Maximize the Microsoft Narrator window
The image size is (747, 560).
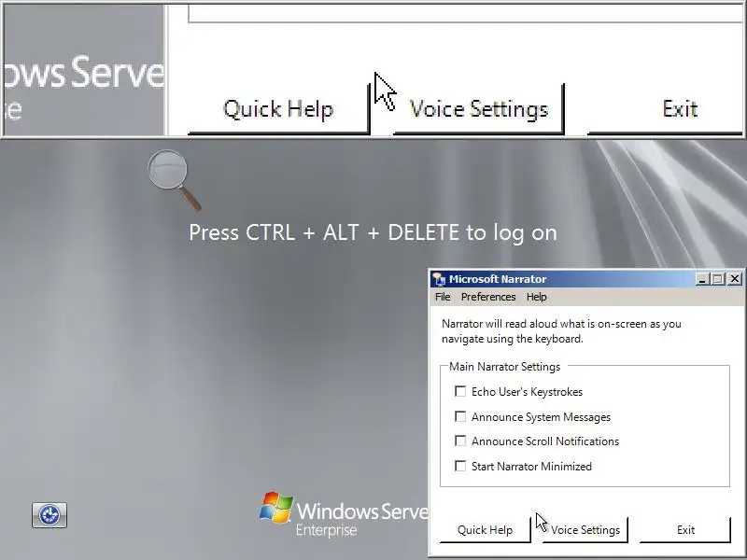click(x=717, y=279)
